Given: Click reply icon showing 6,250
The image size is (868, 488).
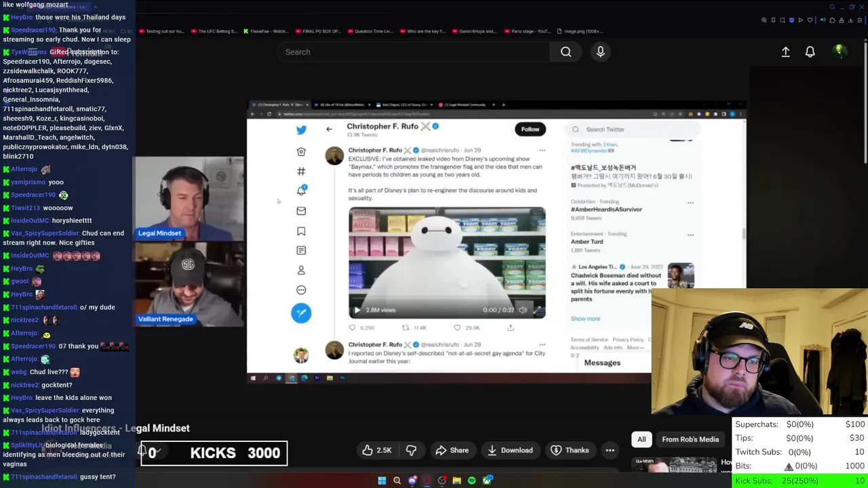Looking at the screenshot, I should click(352, 327).
